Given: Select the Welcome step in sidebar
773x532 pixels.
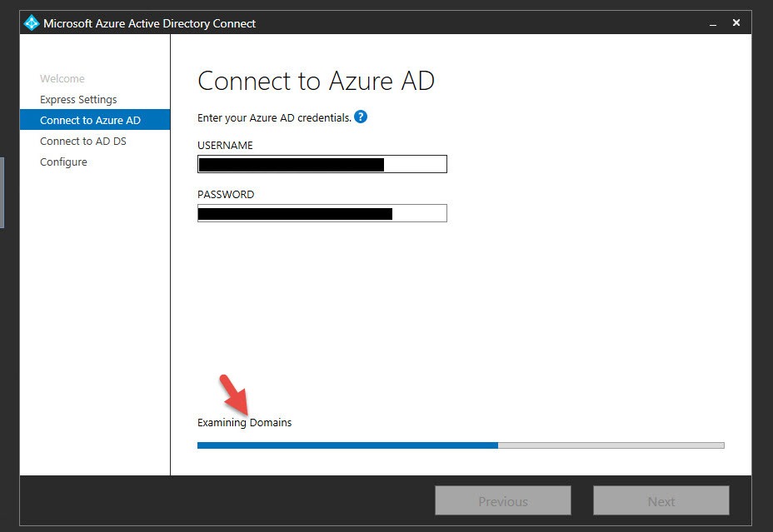Looking at the screenshot, I should 62,79.
